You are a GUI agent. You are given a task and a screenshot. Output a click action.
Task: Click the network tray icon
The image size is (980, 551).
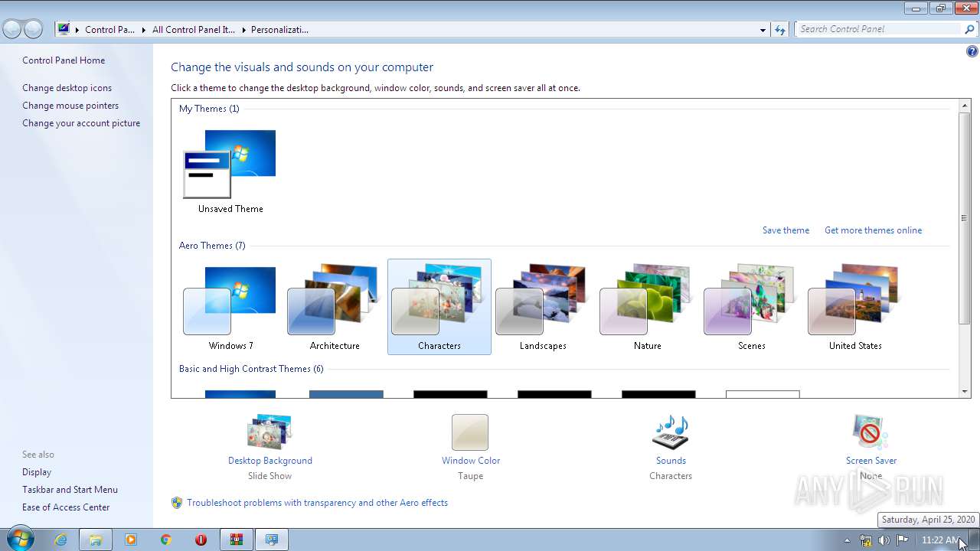coord(866,540)
